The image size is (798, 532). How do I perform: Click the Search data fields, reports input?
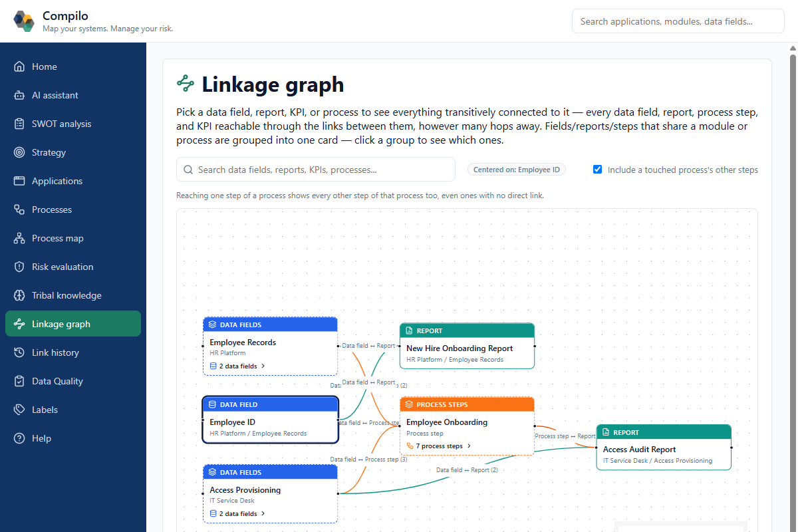(x=316, y=170)
